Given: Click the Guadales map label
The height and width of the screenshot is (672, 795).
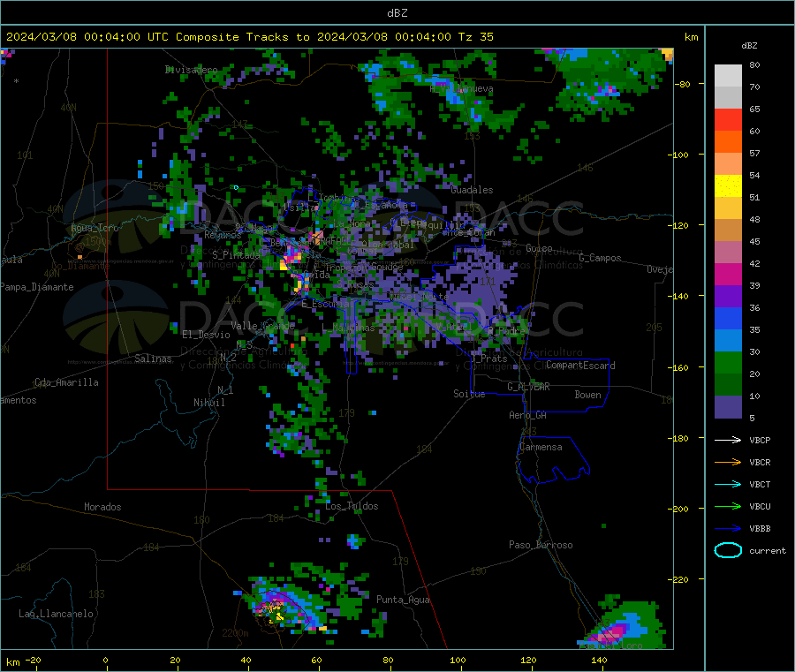Looking at the screenshot, I should (x=472, y=190).
